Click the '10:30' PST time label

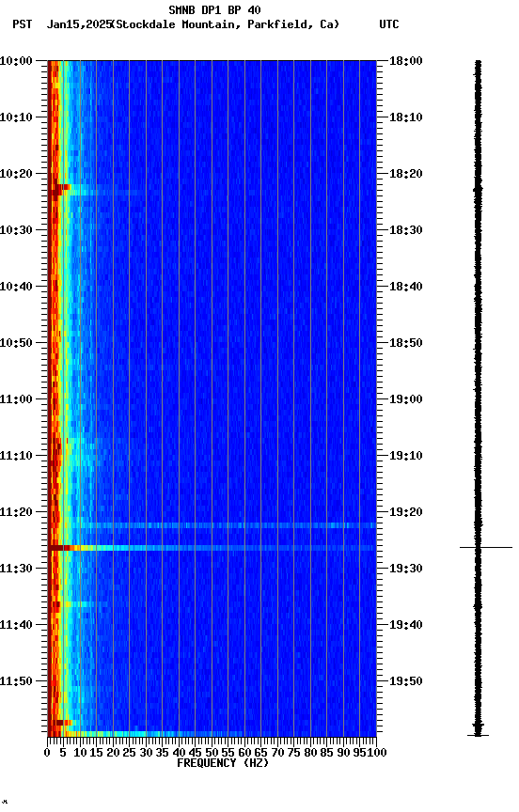tap(16, 230)
